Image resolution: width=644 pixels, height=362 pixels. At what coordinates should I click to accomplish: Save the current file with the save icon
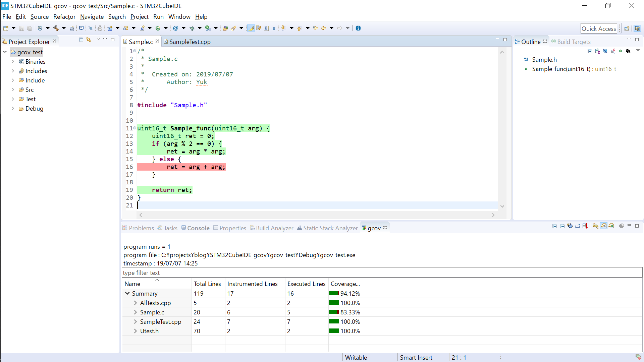click(21, 28)
